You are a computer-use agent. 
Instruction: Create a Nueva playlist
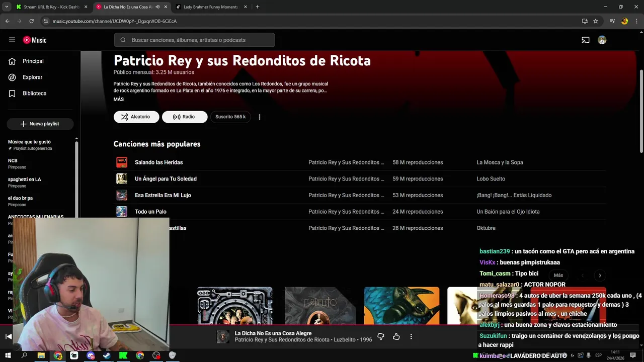coord(40,124)
